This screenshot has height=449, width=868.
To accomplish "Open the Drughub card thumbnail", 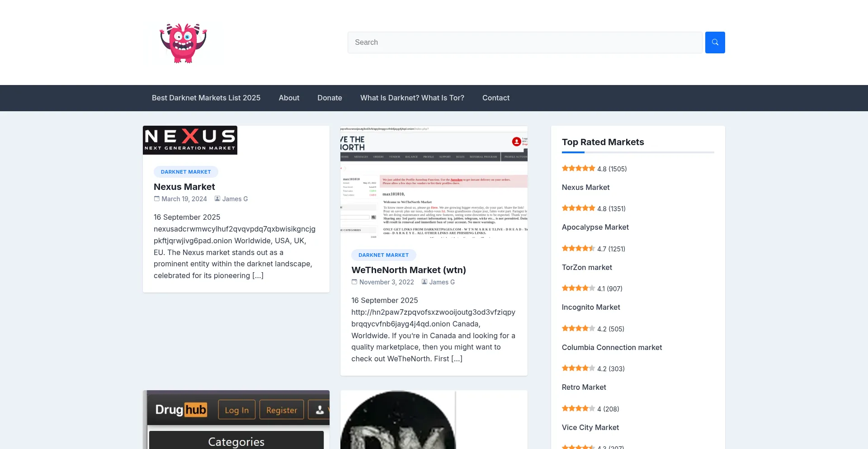I will pyautogui.click(x=236, y=420).
